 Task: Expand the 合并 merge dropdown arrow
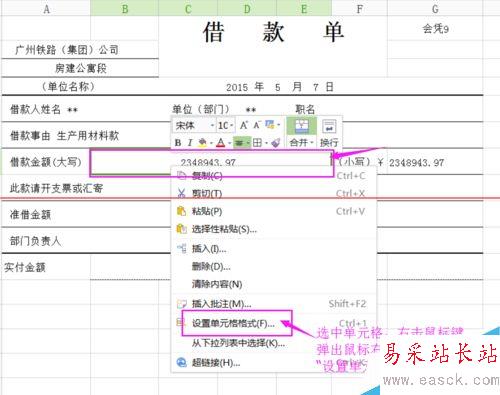click(x=312, y=143)
